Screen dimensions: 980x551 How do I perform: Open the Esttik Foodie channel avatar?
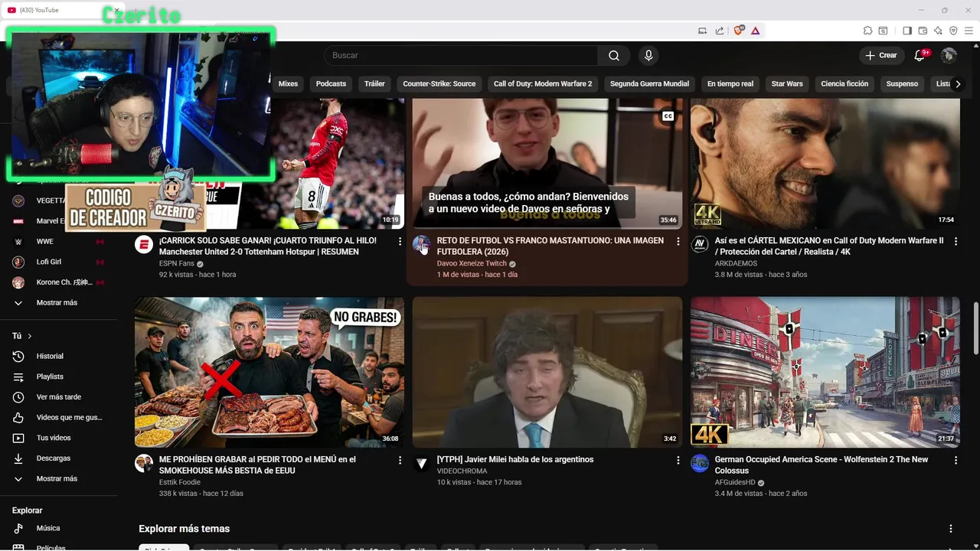[x=144, y=463]
